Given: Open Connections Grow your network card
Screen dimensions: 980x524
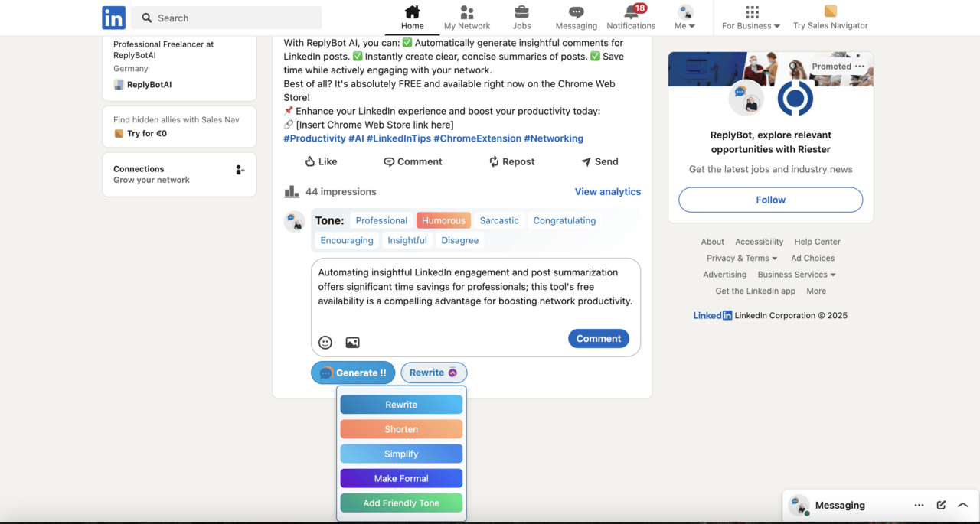Looking at the screenshot, I should [x=179, y=174].
